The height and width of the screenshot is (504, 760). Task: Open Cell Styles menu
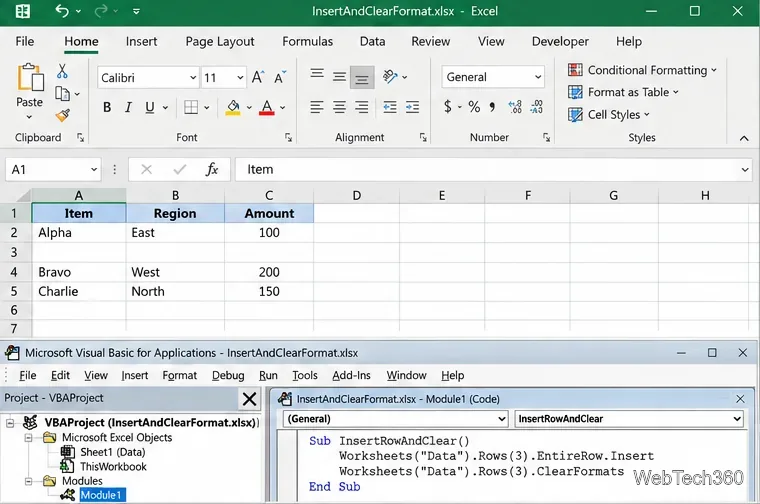tap(609, 115)
